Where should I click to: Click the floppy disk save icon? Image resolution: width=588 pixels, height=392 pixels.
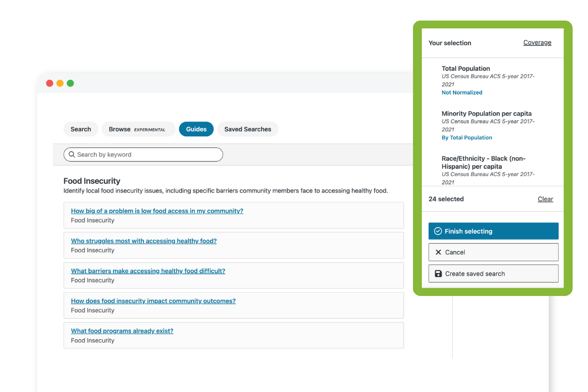[438, 274]
